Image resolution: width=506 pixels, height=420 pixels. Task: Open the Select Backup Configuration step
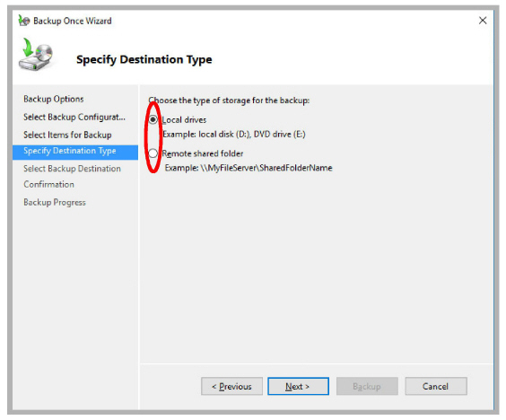(x=74, y=118)
